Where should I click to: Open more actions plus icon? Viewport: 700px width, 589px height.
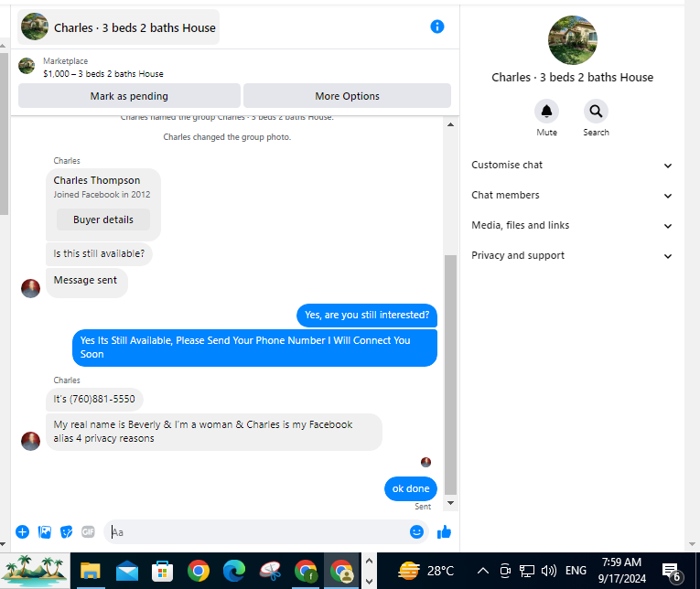[22, 532]
